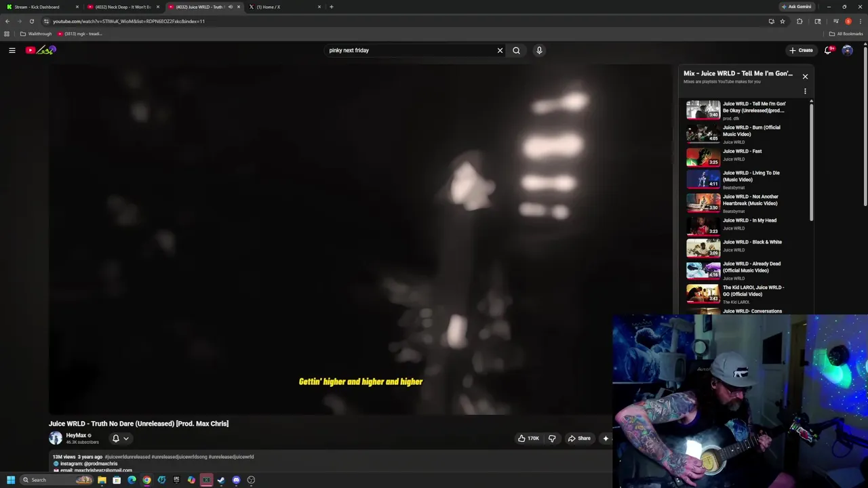
Task: Open Chrome three-dot menu
Action: [x=860, y=21]
